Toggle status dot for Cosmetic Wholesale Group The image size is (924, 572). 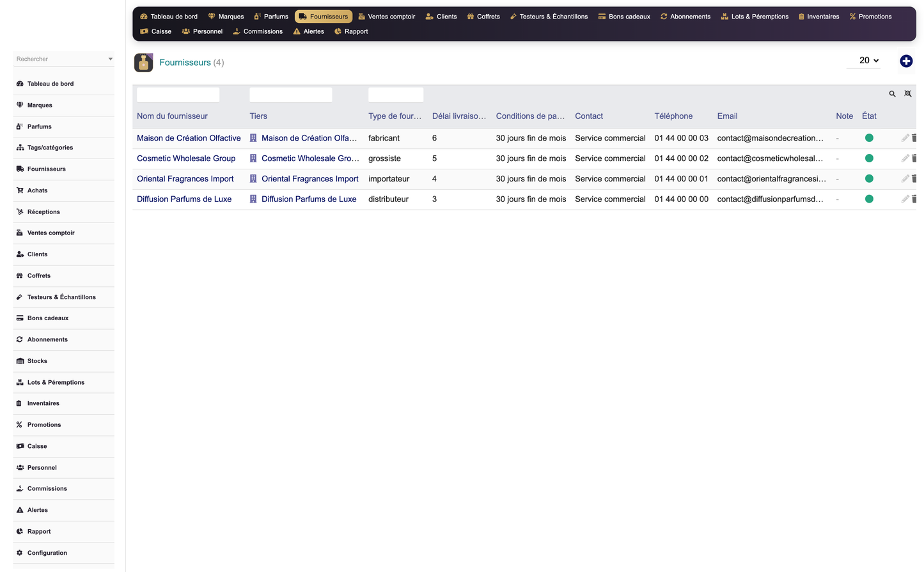click(x=869, y=158)
